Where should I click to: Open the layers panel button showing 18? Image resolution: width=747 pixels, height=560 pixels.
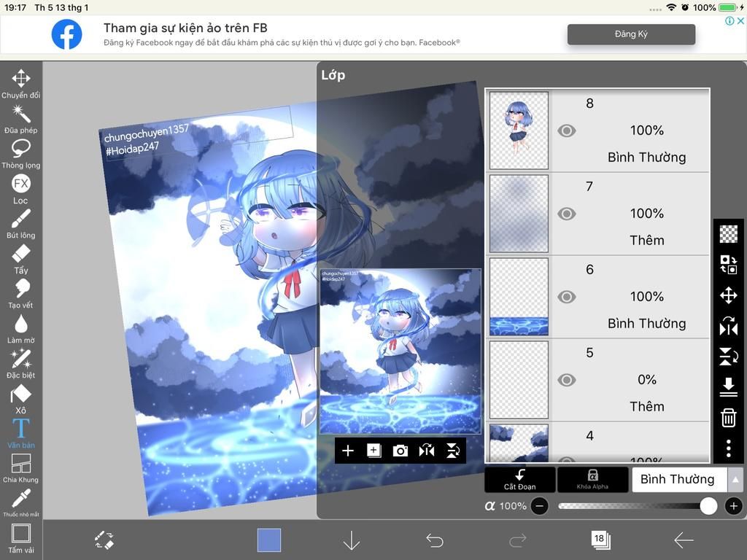(601, 540)
